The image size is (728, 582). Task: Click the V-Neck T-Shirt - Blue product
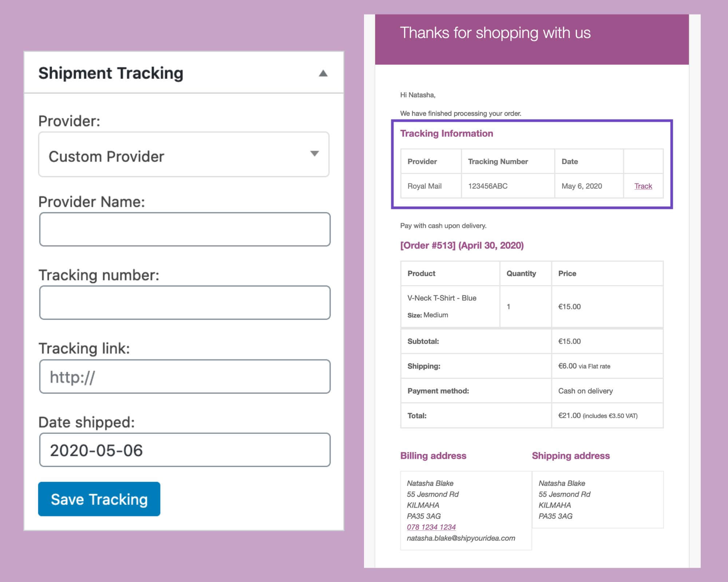(x=442, y=298)
